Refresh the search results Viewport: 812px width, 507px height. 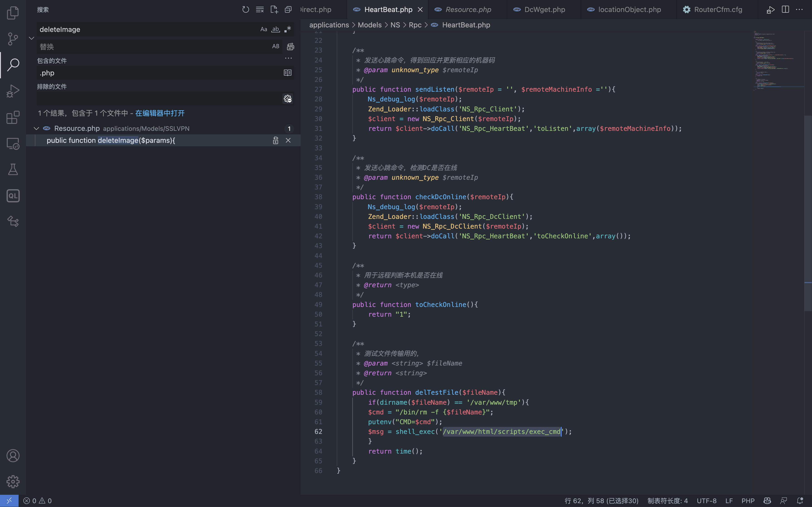point(246,9)
